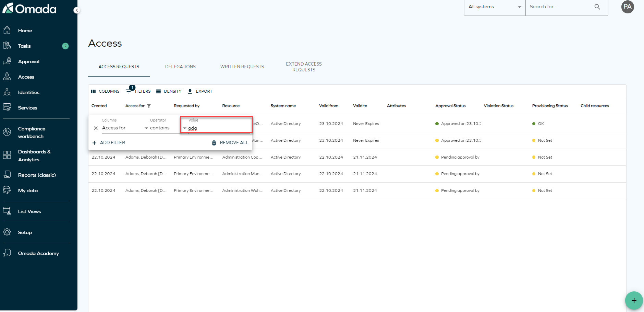The width and height of the screenshot is (644, 312).
Task: Open Services in the sidebar
Action: (27, 108)
